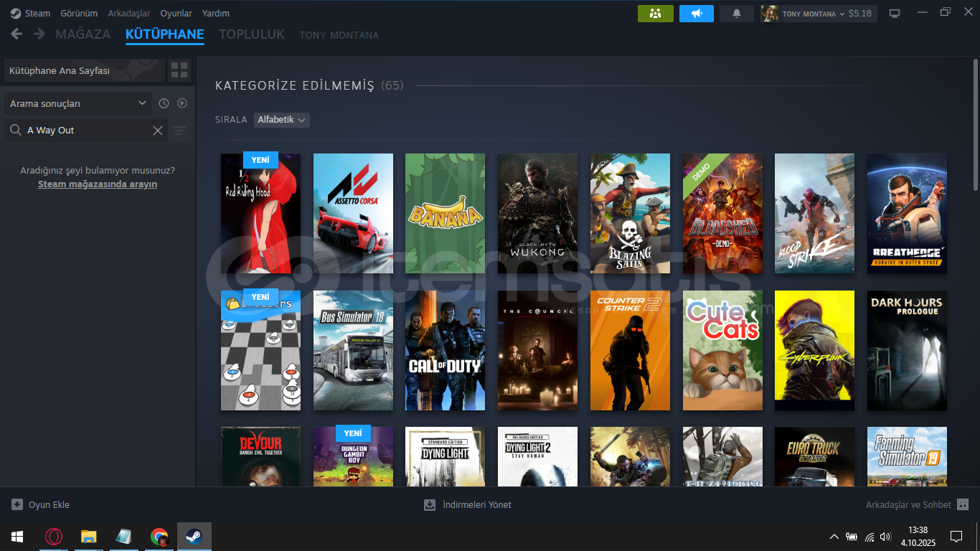The height and width of the screenshot is (551, 980).
Task: Open the Windows action center icon
Action: click(956, 537)
